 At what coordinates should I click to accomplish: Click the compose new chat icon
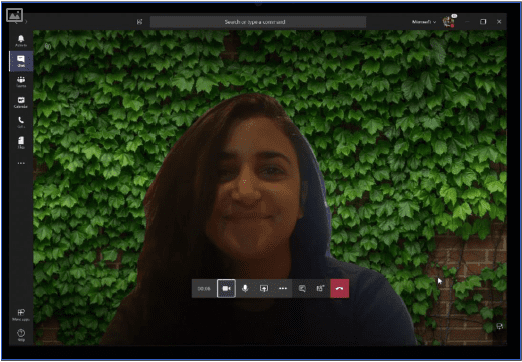coord(139,22)
